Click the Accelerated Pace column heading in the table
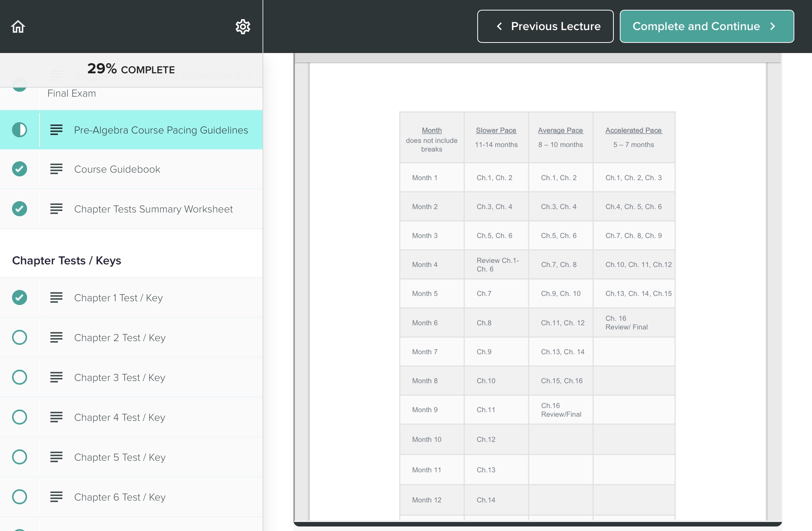This screenshot has height=531, width=812. pos(633,130)
